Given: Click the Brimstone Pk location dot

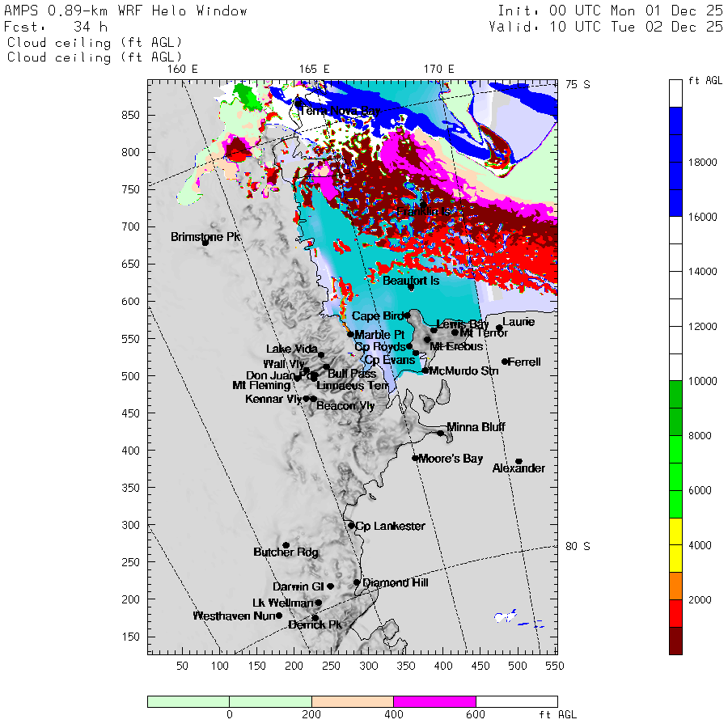Looking at the screenshot, I should tap(205, 242).
